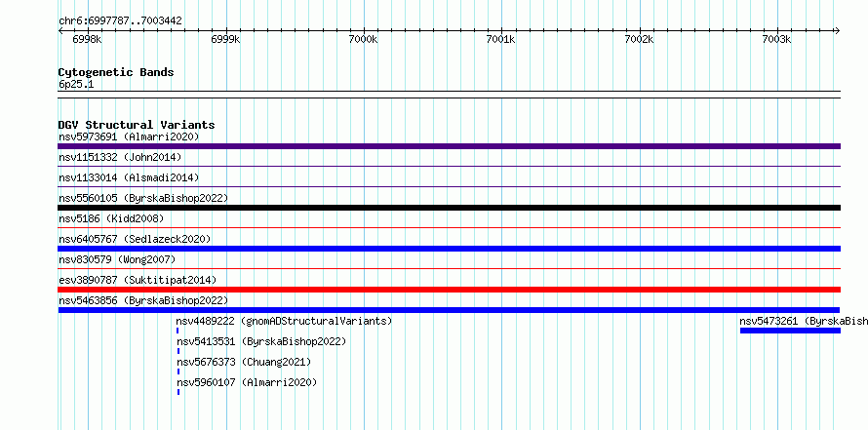Click the ruler's right arrow end

837,31
